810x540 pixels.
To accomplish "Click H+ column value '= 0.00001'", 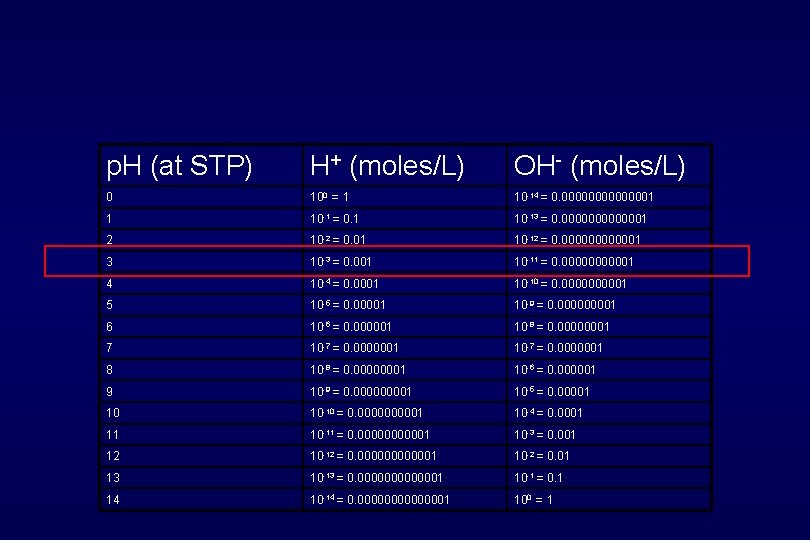I will 348,305.
